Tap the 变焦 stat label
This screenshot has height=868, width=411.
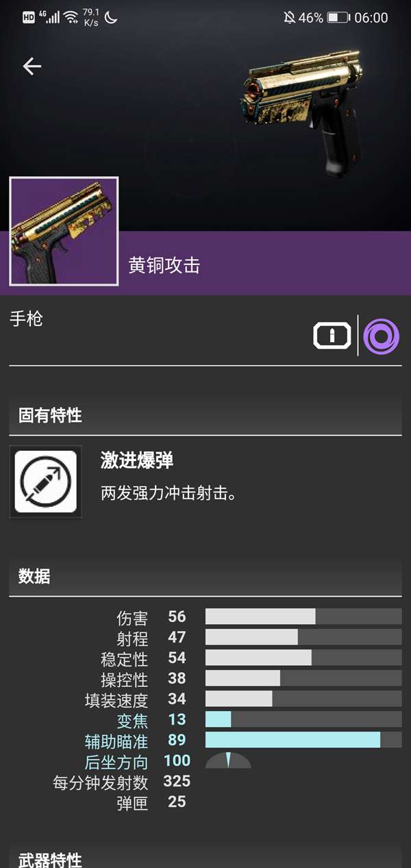click(x=132, y=720)
